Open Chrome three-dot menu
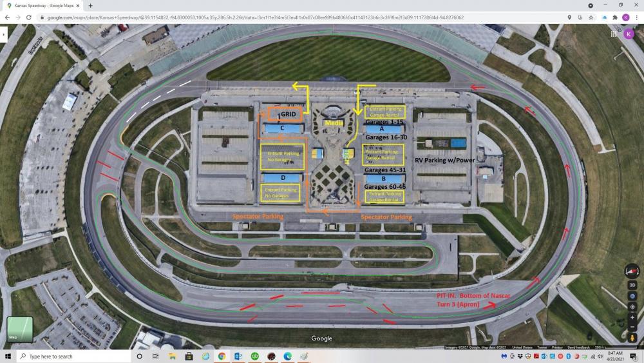The width and height of the screenshot is (644, 363). point(637,17)
